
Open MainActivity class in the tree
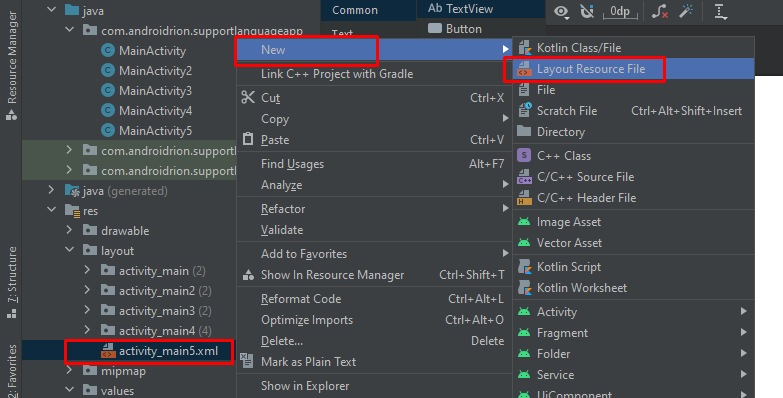[152, 51]
